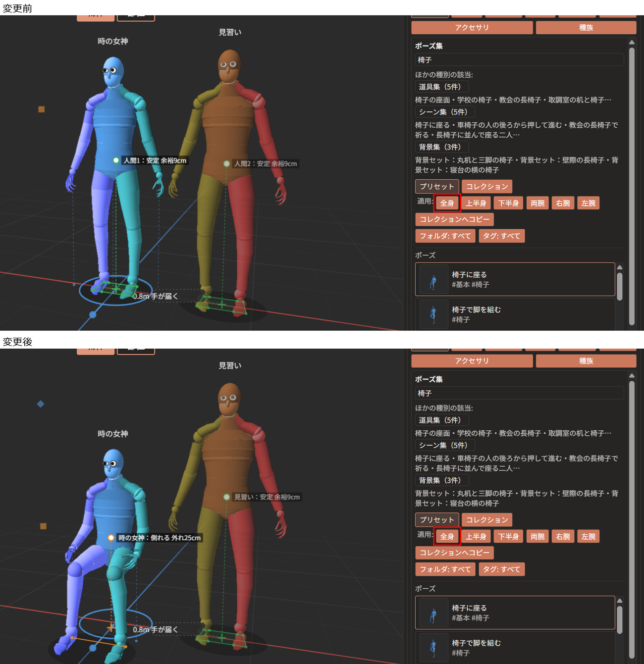Open タグ: すべて filter in 変更後 panel
This screenshot has height=664, width=644.
tap(502, 569)
